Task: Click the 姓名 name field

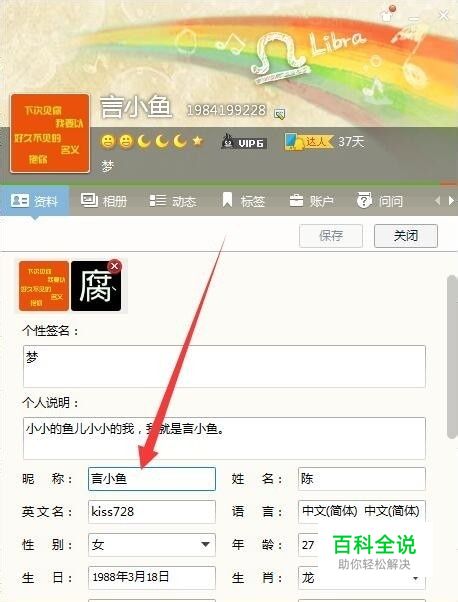Action: coord(361,479)
